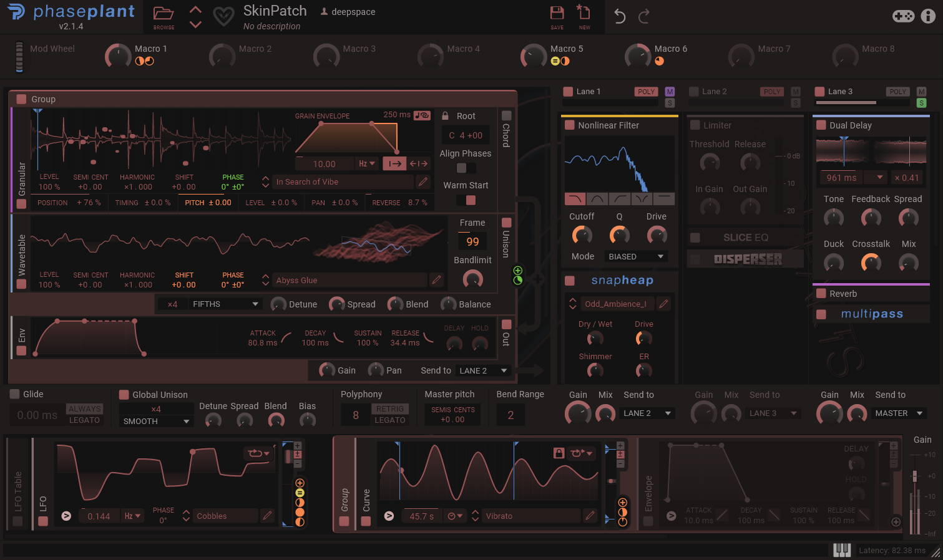This screenshot has width=943, height=560.
Task: Click the SLICE EQ effect module
Action: pos(746,238)
